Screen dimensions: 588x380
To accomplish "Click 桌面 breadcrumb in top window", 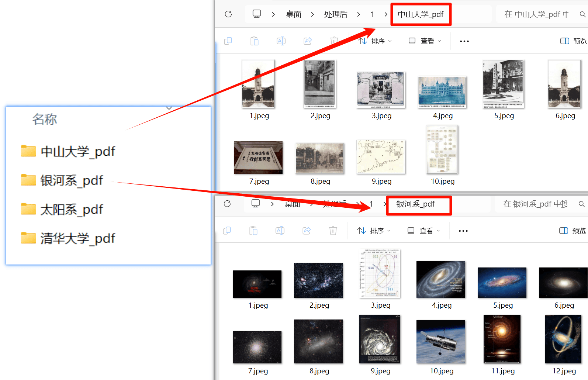I will coord(294,14).
